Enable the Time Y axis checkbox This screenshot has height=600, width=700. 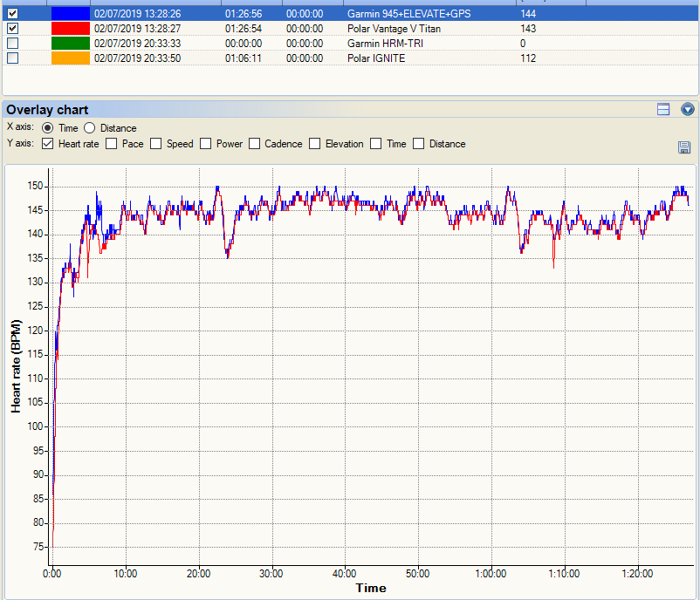(376, 144)
